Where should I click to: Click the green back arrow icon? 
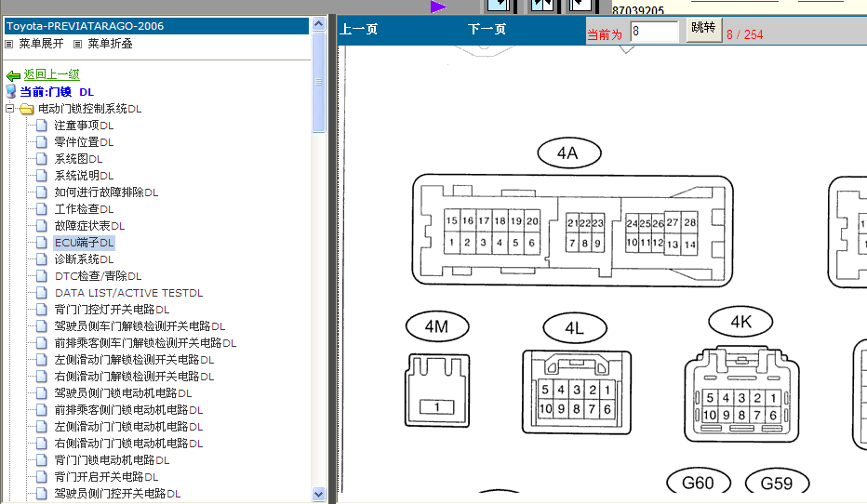point(13,75)
